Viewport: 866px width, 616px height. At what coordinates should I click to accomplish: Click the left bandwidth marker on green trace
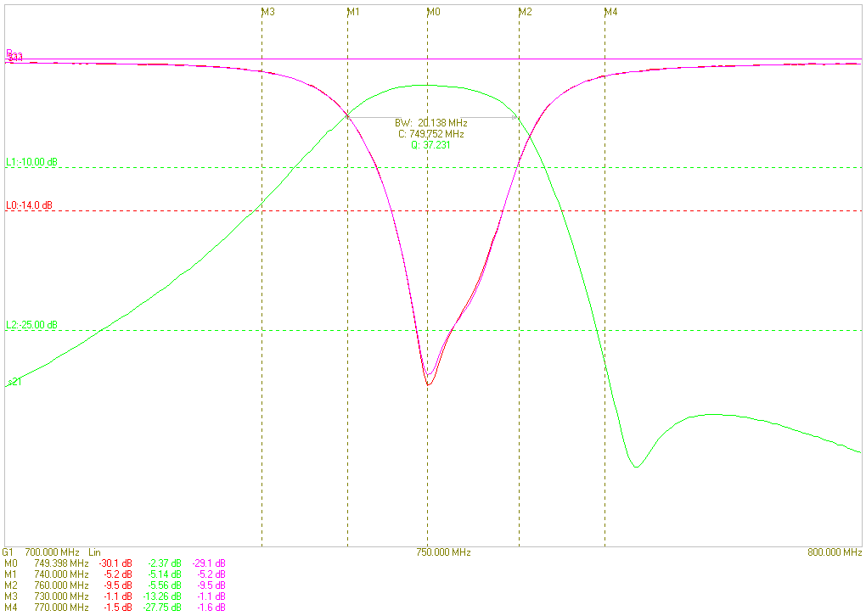(x=347, y=117)
